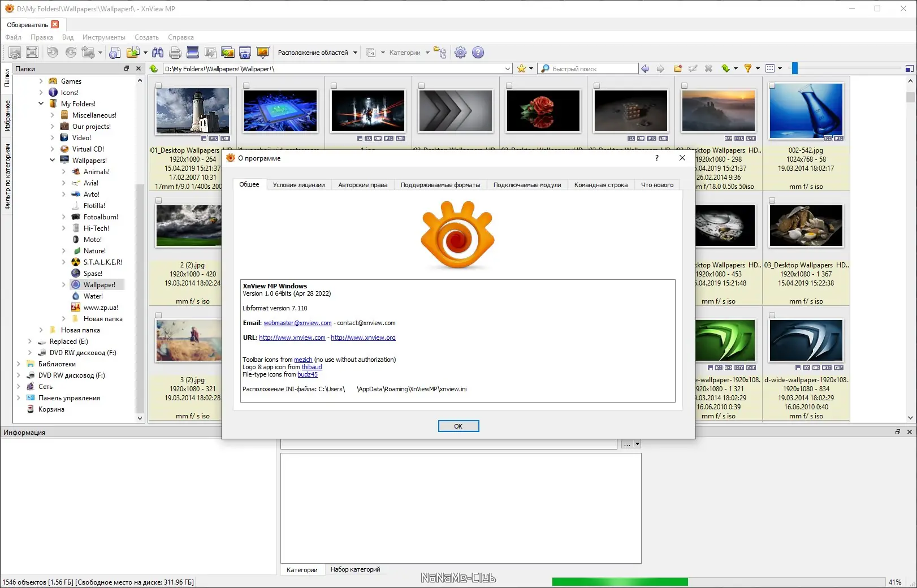Viewport: 917px width, 588px height.
Task: Open the http://www.xnview.com link
Action: [292, 338]
